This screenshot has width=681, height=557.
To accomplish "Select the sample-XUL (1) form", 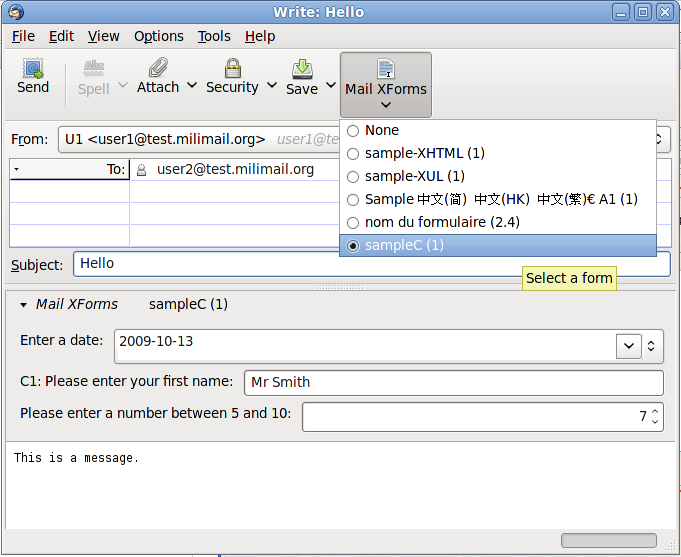I will (x=498, y=176).
